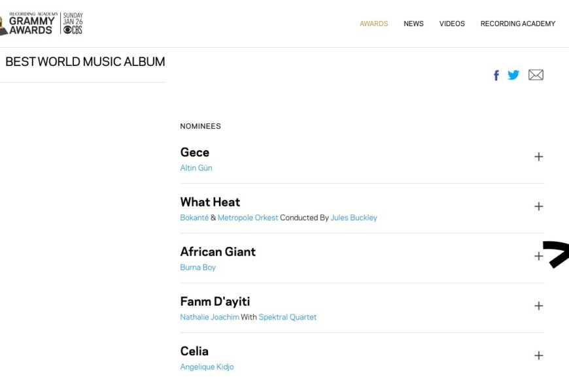This screenshot has width=569, height=392.
Task: Open the Awards menu item
Action: coord(373,24)
